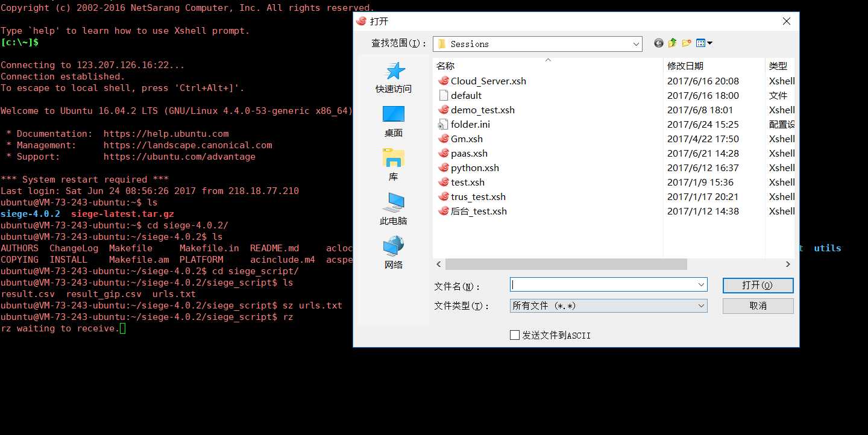Select This PC in the places sidebar
This screenshot has width=868, height=435.
(394, 210)
